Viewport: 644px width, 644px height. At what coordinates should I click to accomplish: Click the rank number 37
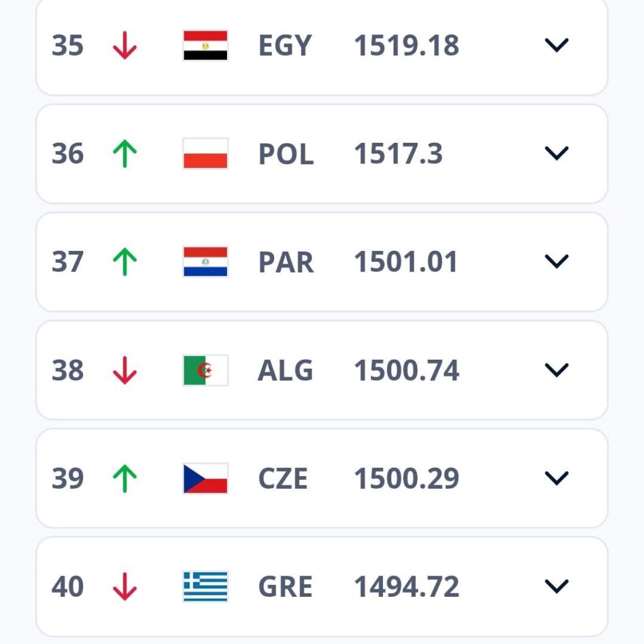point(67,262)
